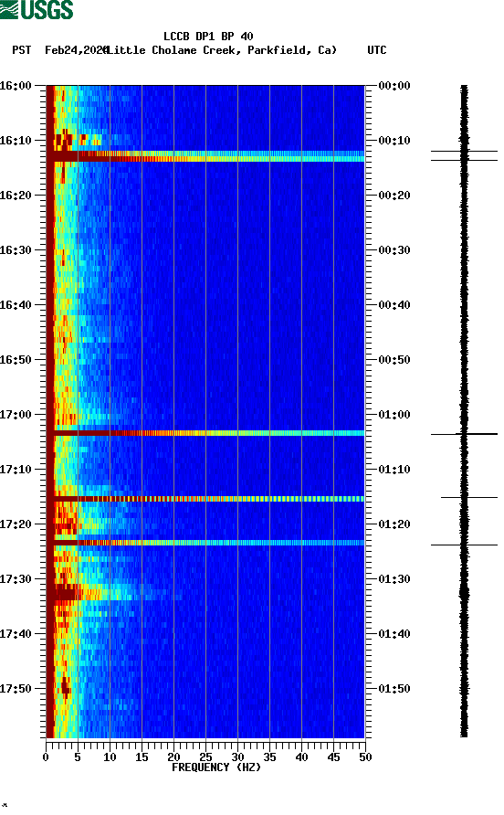Image resolution: width=504 pixels, height=815 pixels.
Task: Click the 16:20 PST time label
Action: pos(16,195)
